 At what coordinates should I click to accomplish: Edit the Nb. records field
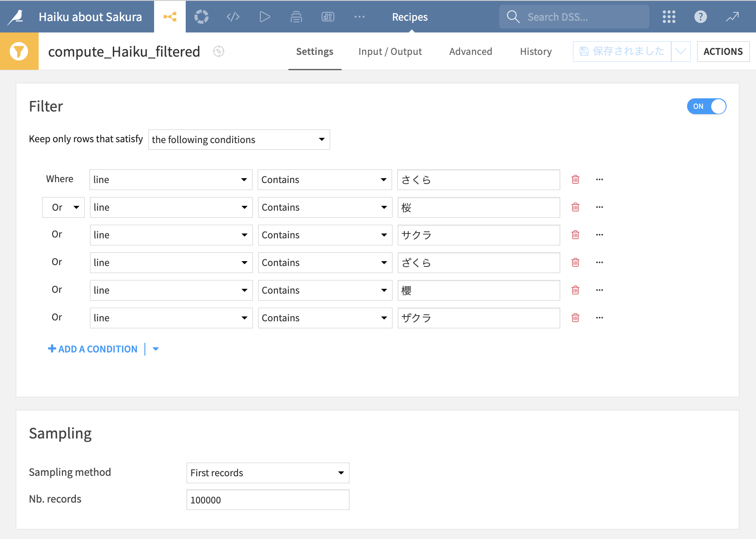coord(268,500)
